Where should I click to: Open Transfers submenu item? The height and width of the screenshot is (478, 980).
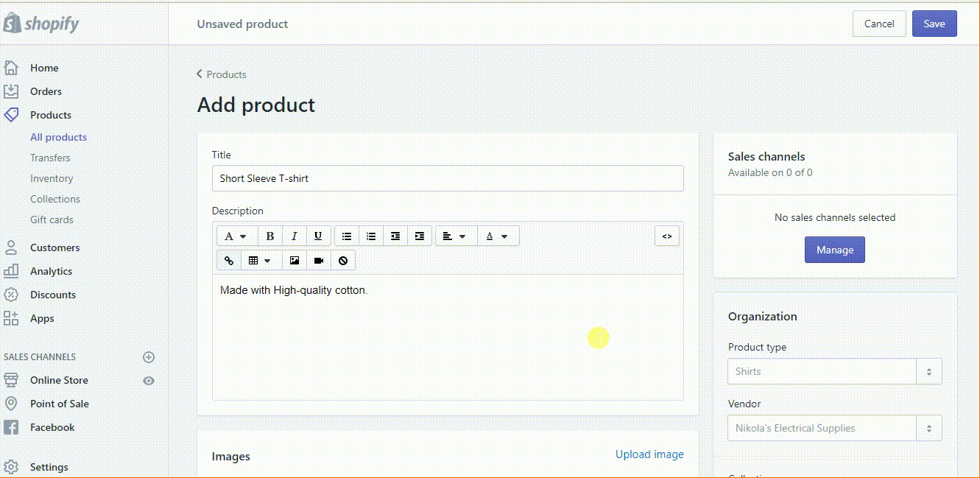coord(50,158)
